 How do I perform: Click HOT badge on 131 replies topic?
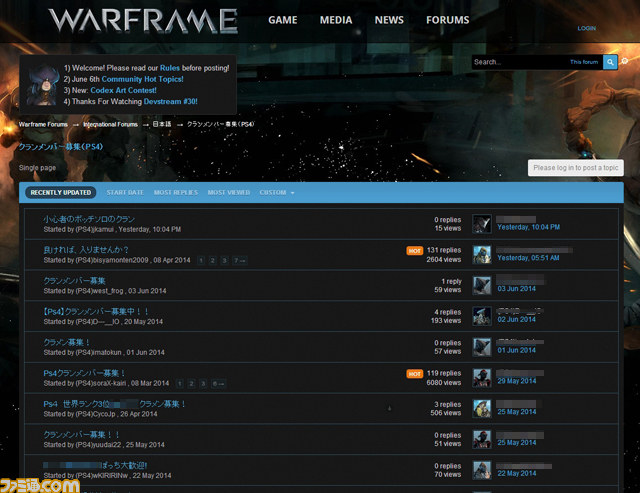pos(414,251)
